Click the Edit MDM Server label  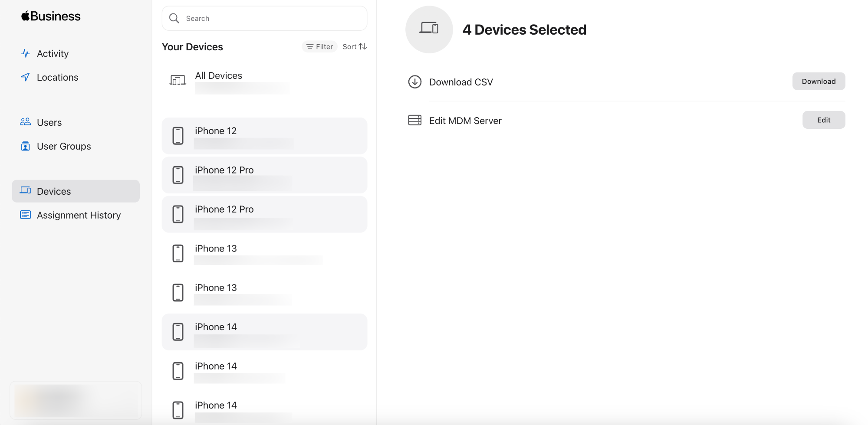click(x=465, y=121)
